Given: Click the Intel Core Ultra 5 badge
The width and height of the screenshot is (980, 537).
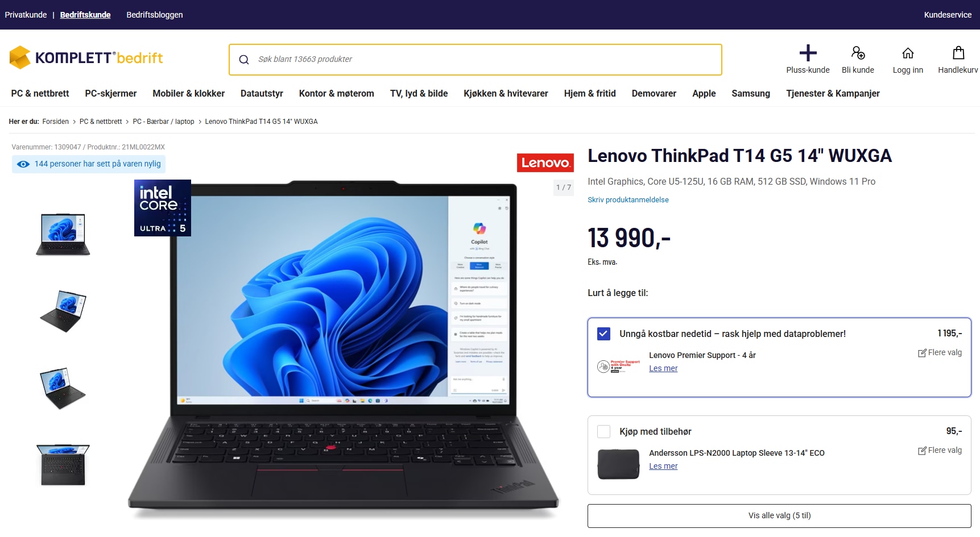Looking at the screenshot, I should click(163, 208).
